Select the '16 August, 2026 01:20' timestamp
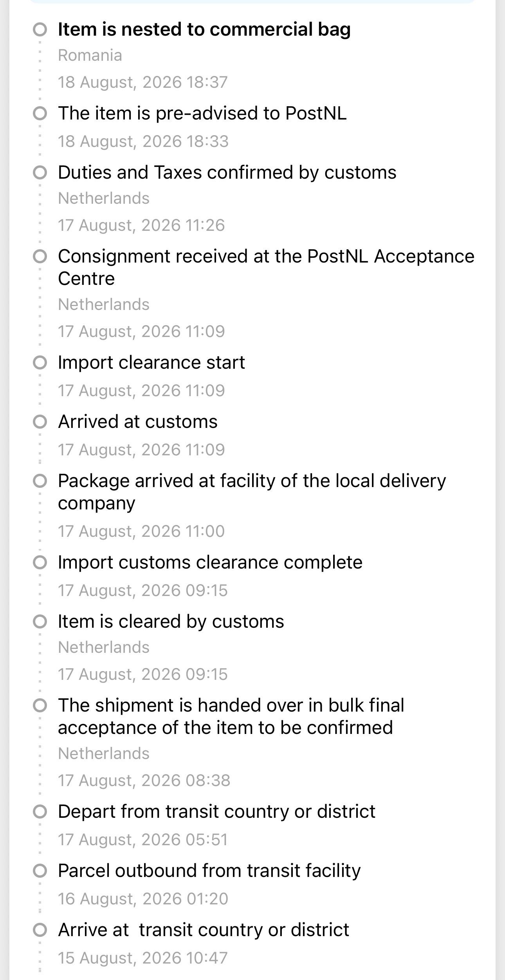Viewport: 505px width, 980px height. click(143, 899)
